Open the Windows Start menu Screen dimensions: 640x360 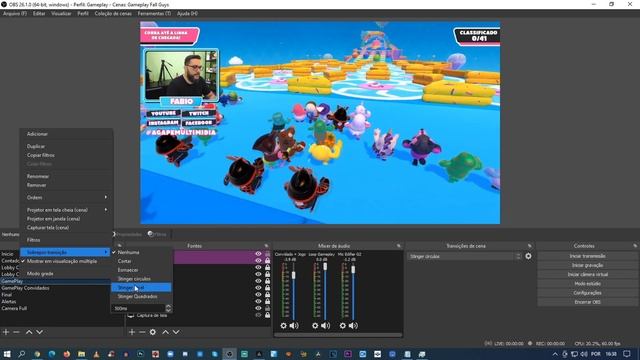point(7,354)
